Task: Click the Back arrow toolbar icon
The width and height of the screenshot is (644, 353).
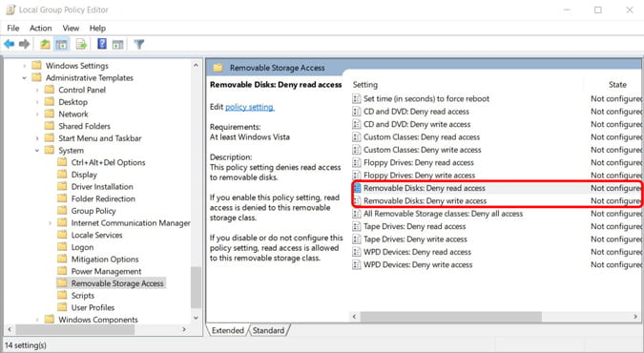Action: (9, 44)
